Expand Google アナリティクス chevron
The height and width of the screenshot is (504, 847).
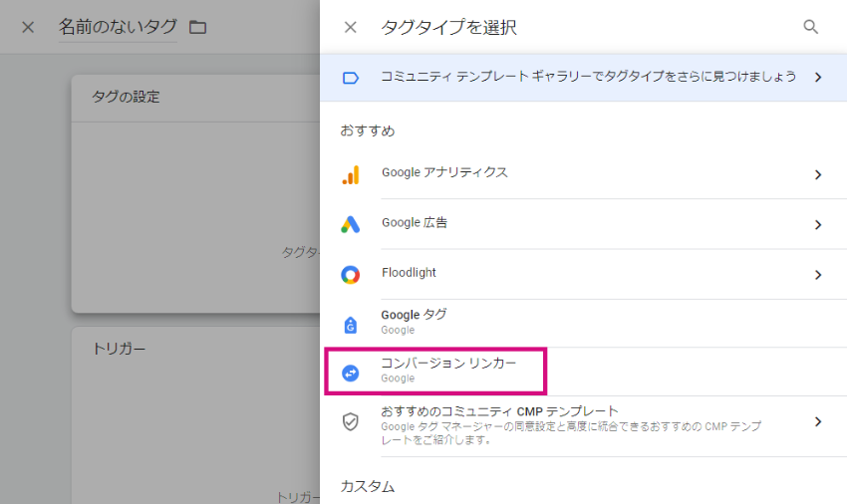(818, 174)
